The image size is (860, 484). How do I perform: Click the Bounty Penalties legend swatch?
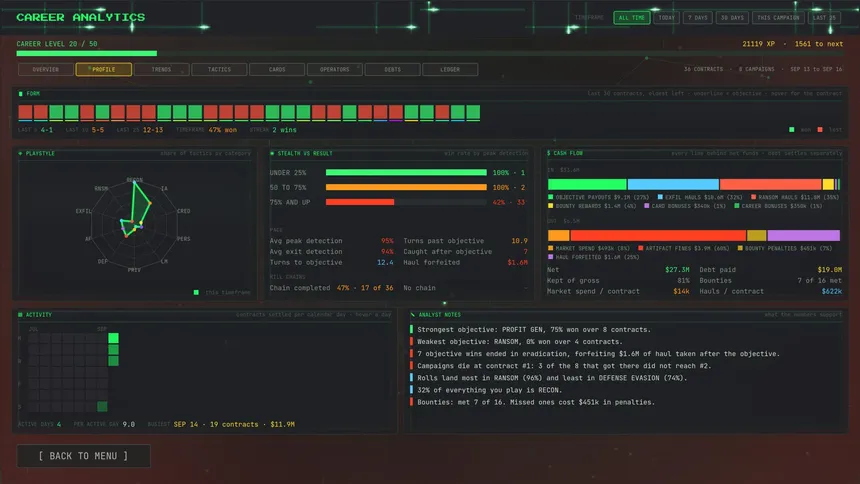[740, 248]
